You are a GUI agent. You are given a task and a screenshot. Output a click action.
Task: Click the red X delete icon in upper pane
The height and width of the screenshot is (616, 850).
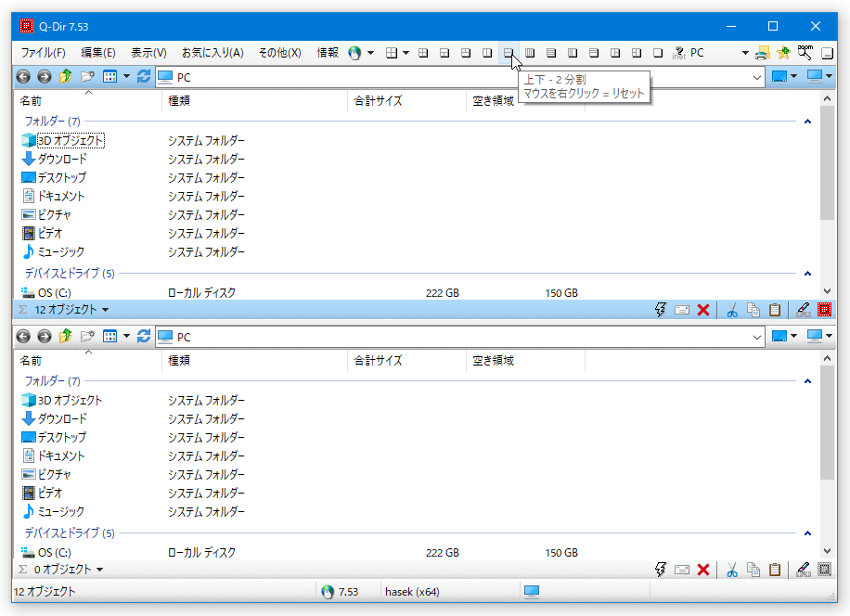(703, 310)
